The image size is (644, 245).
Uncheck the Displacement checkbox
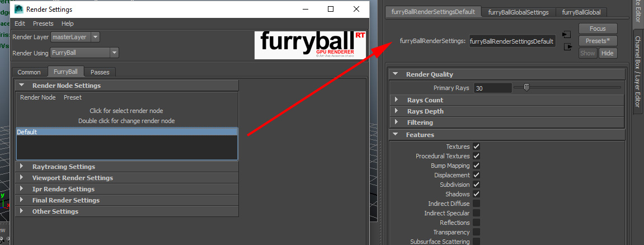[477, 175]
